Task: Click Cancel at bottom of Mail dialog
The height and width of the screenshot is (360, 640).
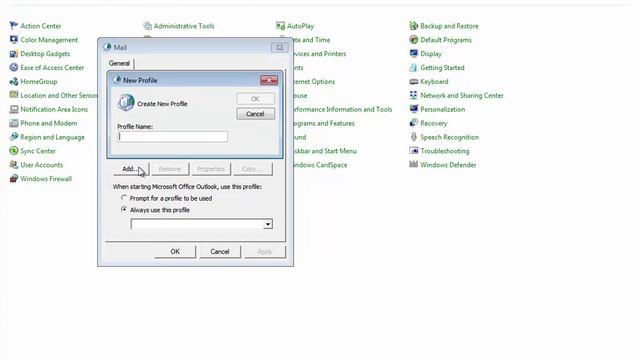Action: click(220, 251)
